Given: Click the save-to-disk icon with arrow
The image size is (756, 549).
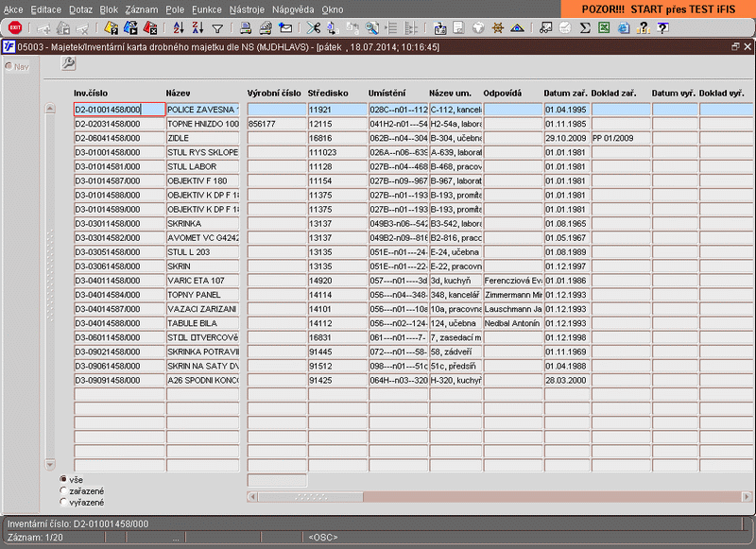Looking at the screenshot, I should coord(440,28).
